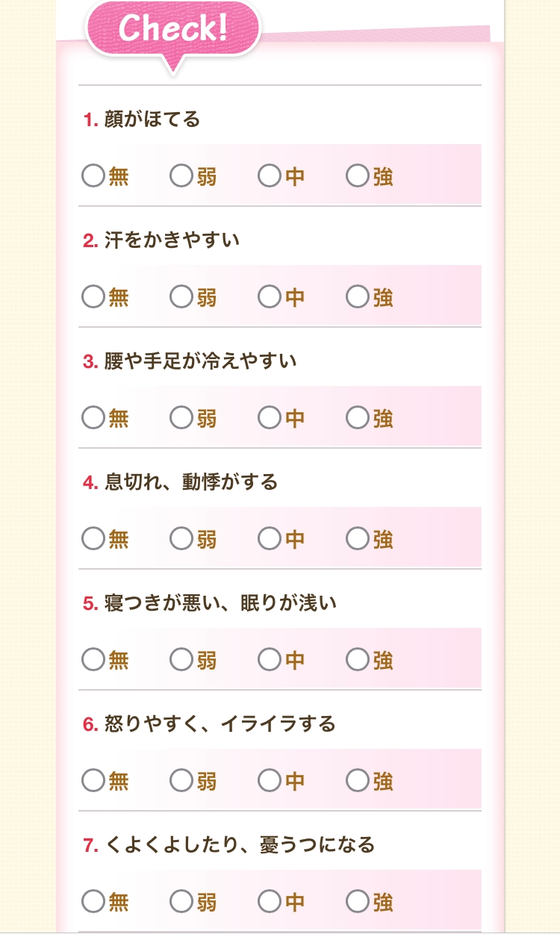Click the pink Check! speech bubble
This screenshot has width=560, height=934.
(173, 30)
